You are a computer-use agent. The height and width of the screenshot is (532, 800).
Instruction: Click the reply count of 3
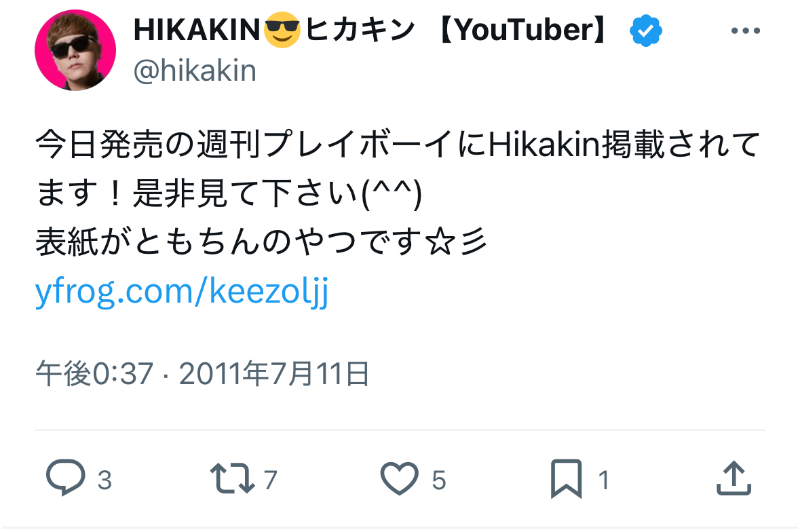(104, 481)
